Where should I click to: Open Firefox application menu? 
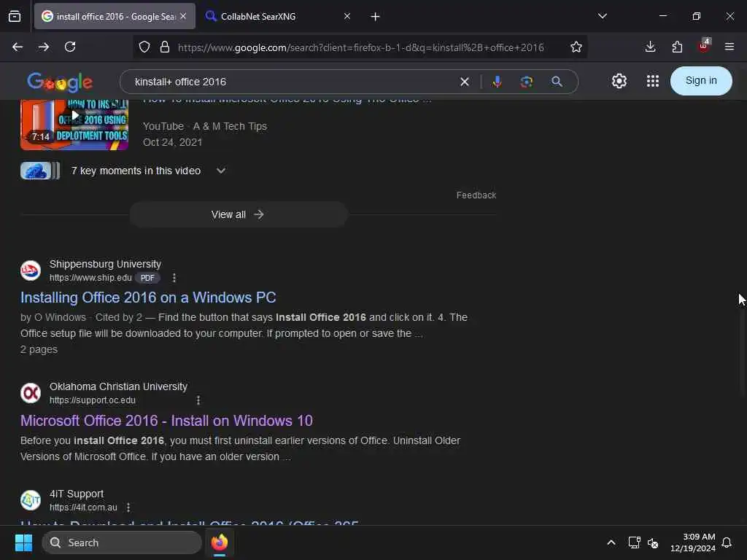click(729, 47)
